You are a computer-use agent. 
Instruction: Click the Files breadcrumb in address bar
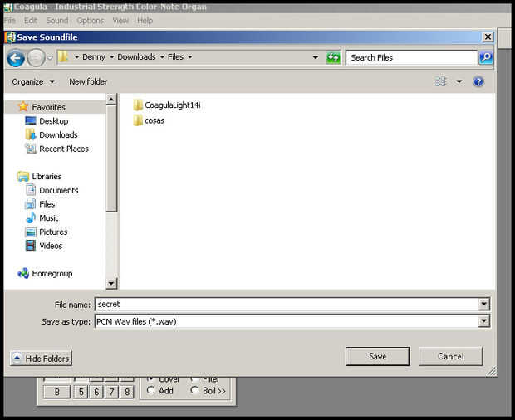[175, 57]
